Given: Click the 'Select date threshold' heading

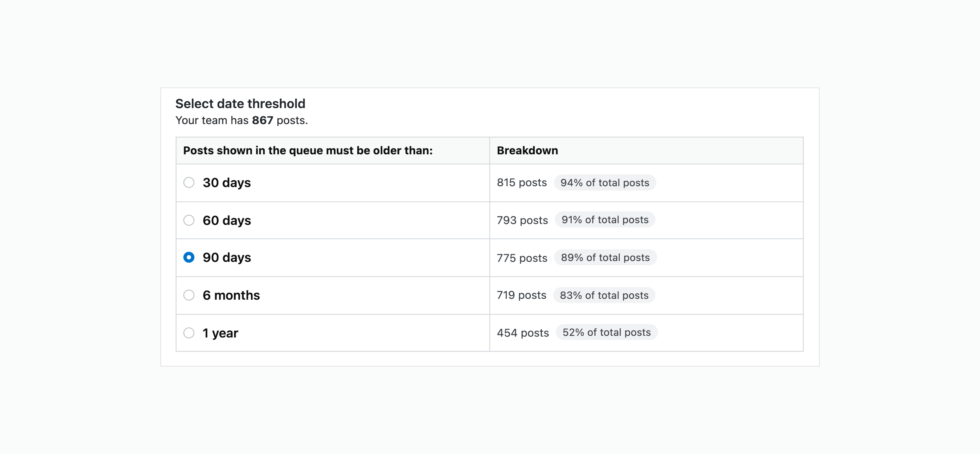Looking at the screenshot, I should (x=240, y=103).
